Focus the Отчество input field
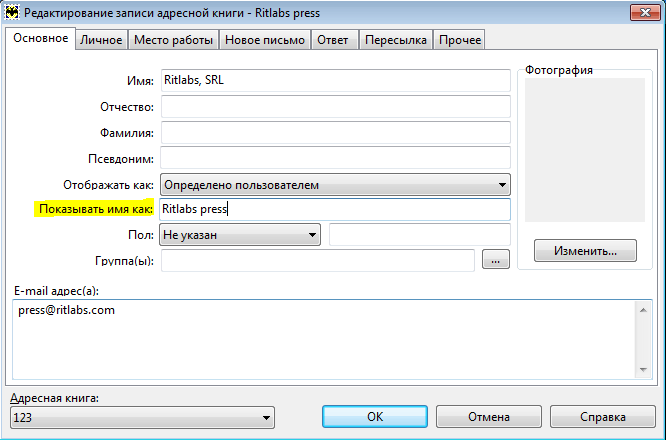Screen dimensions: 666x440 pos(336,107)
